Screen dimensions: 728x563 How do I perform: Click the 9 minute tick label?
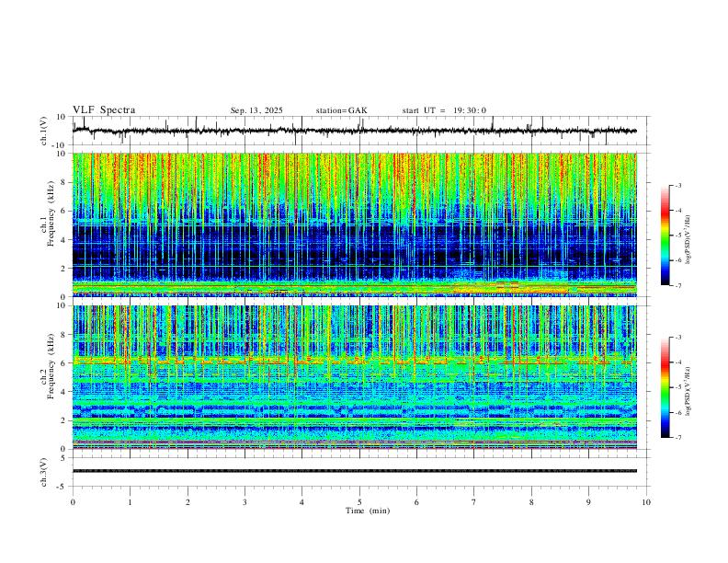point(588,502)
